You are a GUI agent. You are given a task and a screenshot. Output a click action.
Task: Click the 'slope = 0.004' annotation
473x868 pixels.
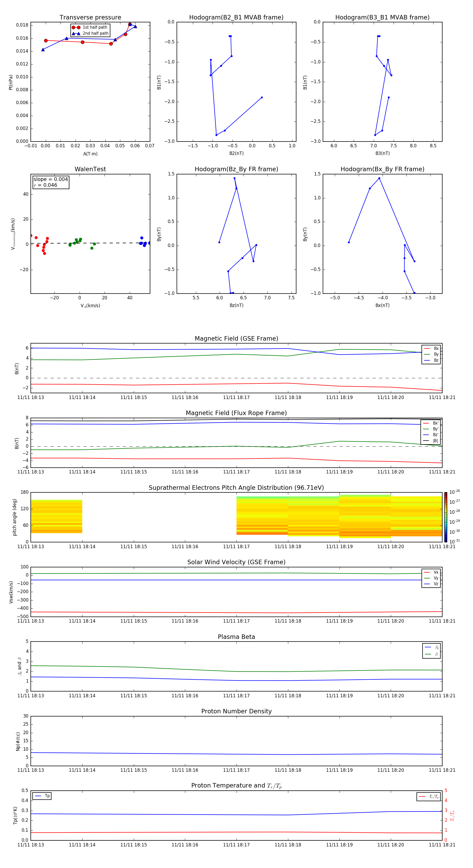51,179
